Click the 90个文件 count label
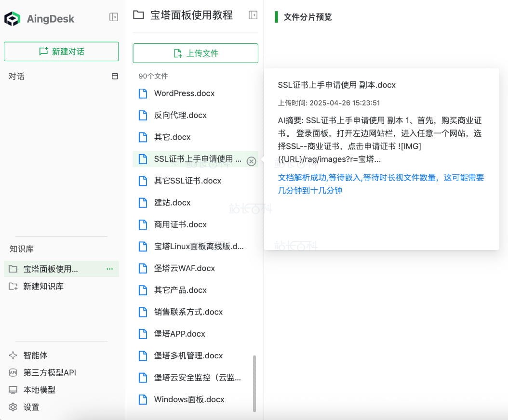This screenshot has height=420, width=508. click(153, 76)
